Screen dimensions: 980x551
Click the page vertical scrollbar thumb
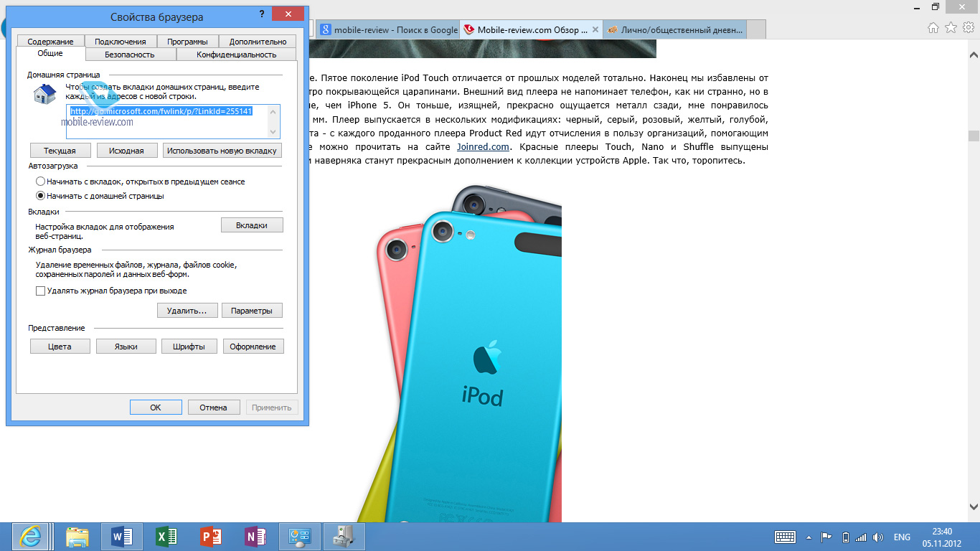tap(974, 136)
